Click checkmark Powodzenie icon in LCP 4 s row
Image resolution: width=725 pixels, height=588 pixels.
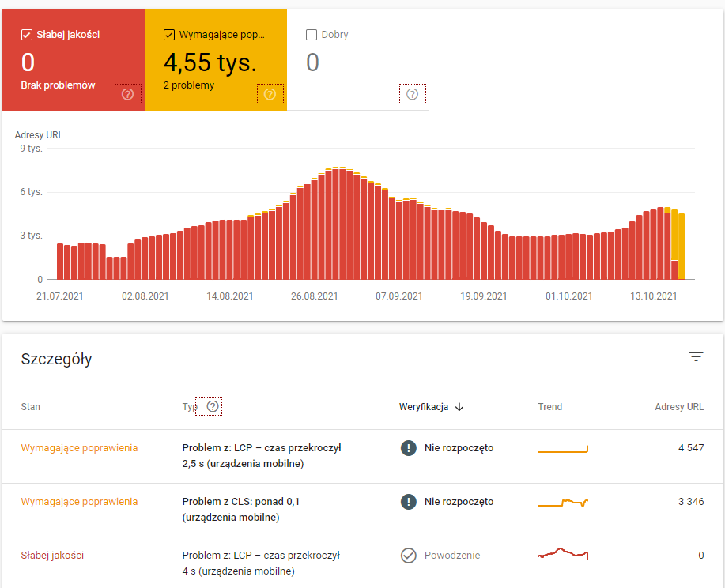(x=408, y=556)
